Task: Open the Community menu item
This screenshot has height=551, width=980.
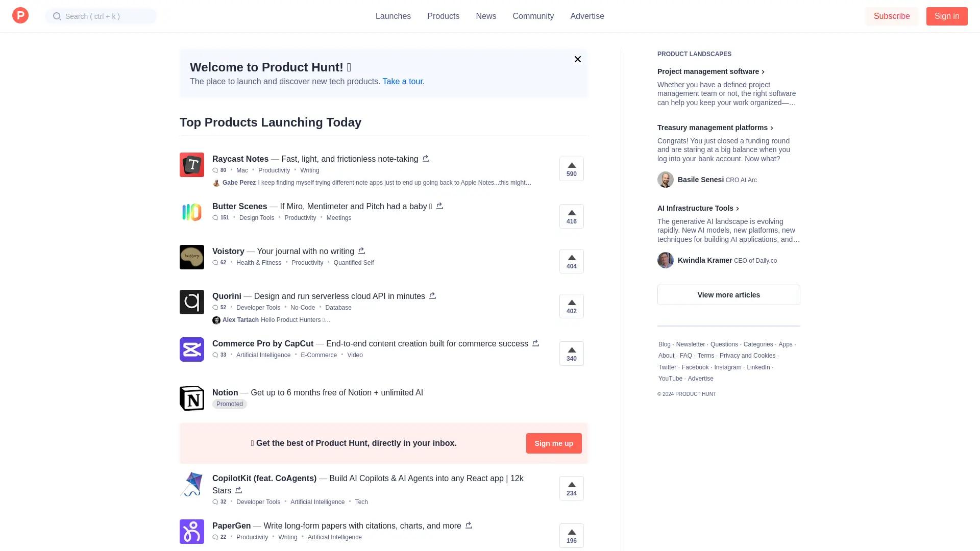Action: point(533,16)
